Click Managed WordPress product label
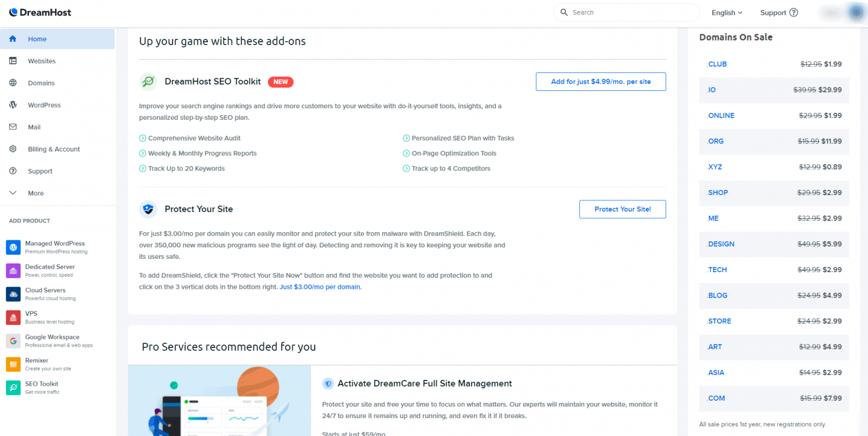 [55, 244]
